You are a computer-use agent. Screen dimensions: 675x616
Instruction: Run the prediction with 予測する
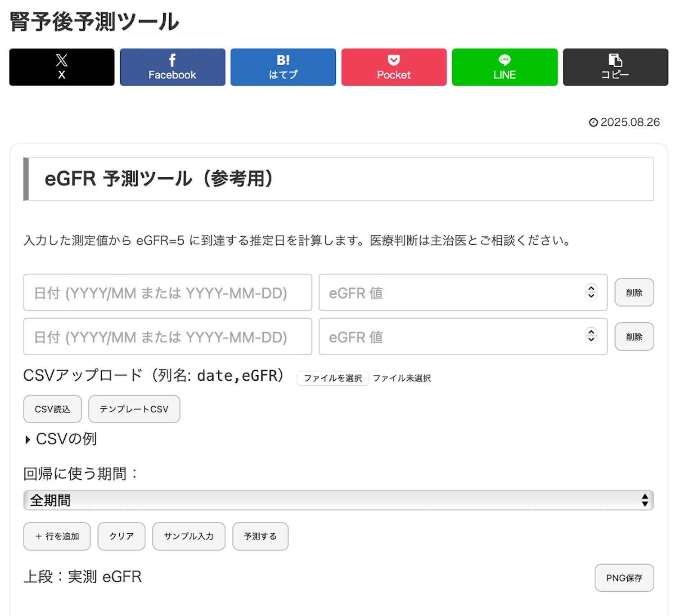(x=260, y=536)
